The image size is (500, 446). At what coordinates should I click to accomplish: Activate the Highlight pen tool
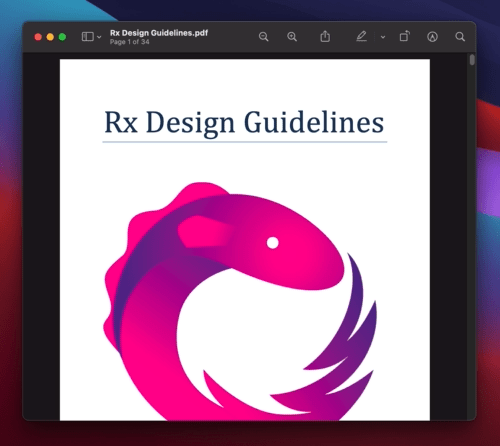[x=361, y=36]
